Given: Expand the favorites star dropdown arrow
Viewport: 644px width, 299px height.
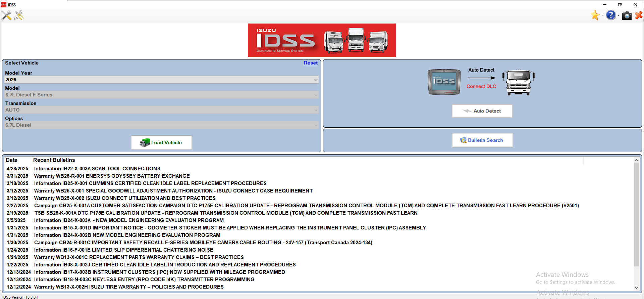Looking at the screenshot, I should 603,15.
